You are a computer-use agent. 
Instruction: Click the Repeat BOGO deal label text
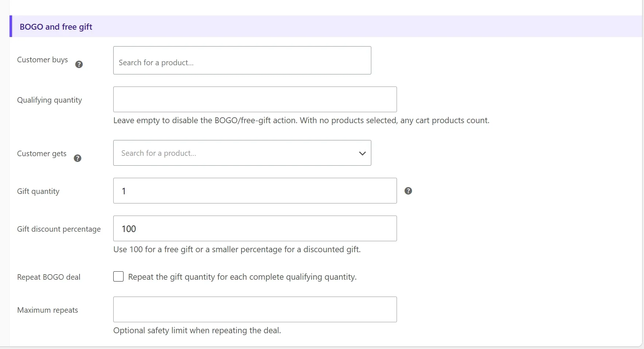click(x=49, y=277)
